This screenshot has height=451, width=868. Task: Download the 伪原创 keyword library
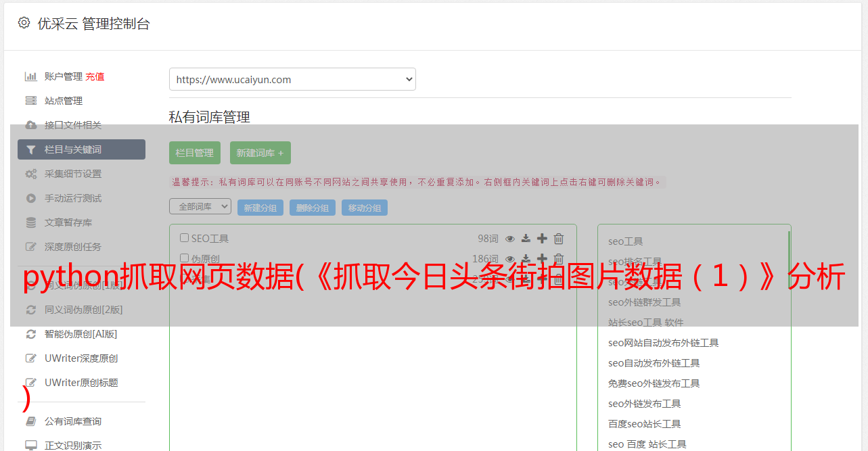click(526, 259)
